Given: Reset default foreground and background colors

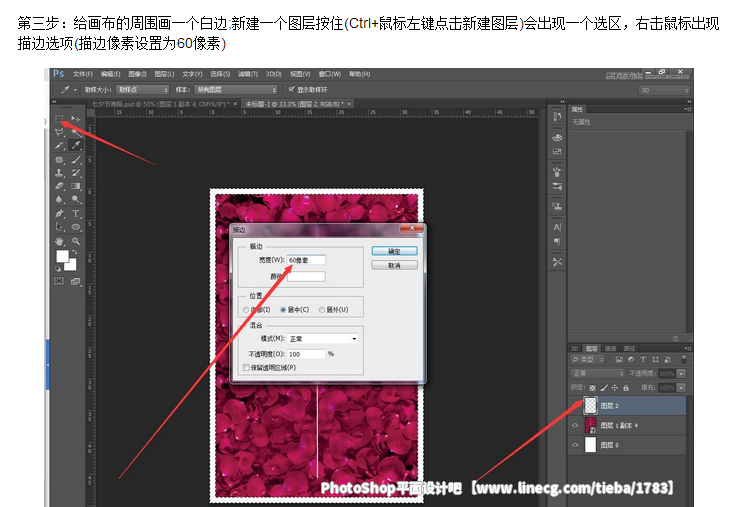Looking at the screenshot, I should pos(58,269).
